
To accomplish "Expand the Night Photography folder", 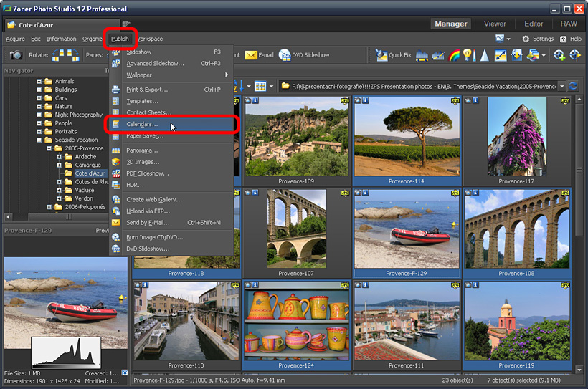I will pos(39,115).
